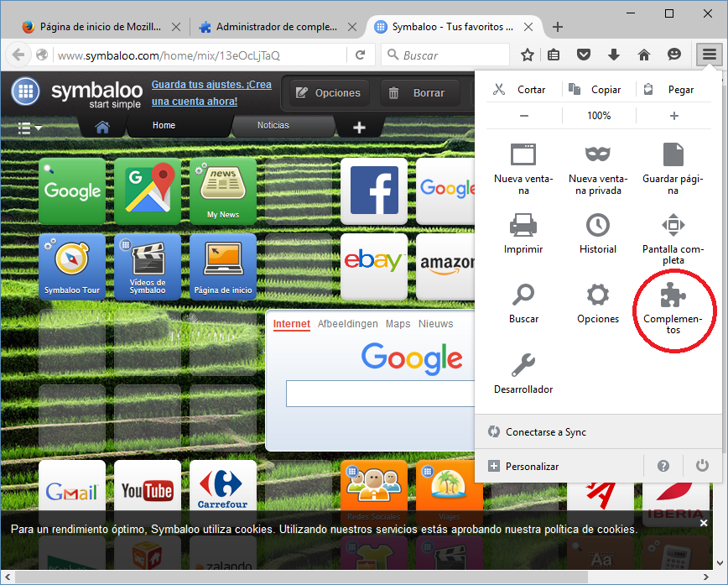
Task: Click the site identity globe icon
Action: point(42,55)
